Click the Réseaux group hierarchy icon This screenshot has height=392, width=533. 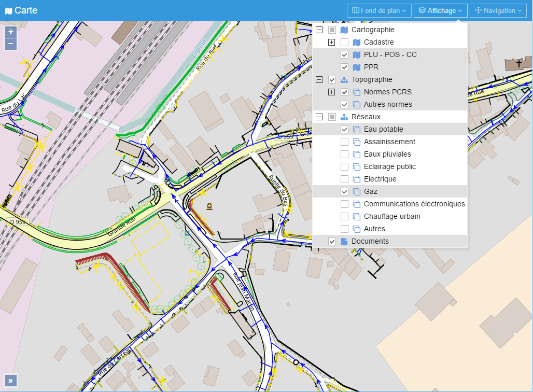[344, 117]
